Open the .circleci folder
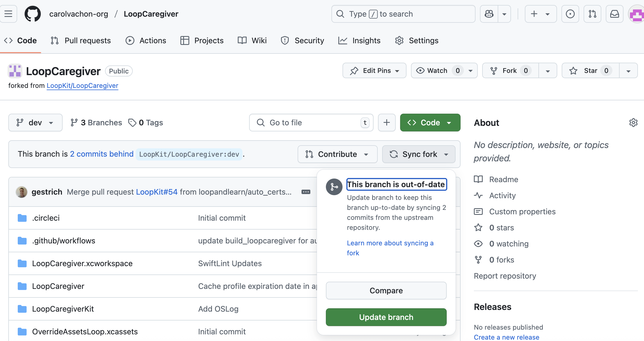The image size is (644, 341). [46, 218]
